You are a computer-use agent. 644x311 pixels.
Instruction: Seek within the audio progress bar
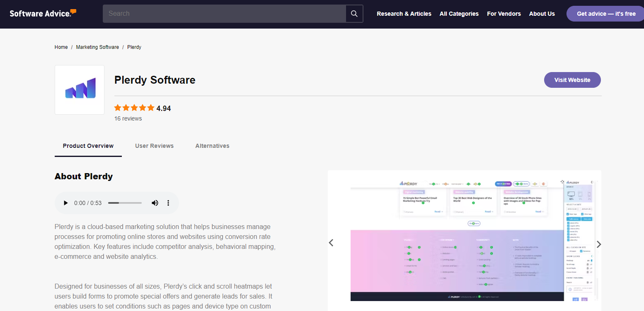pyautogui.click(x=125, y=203)
